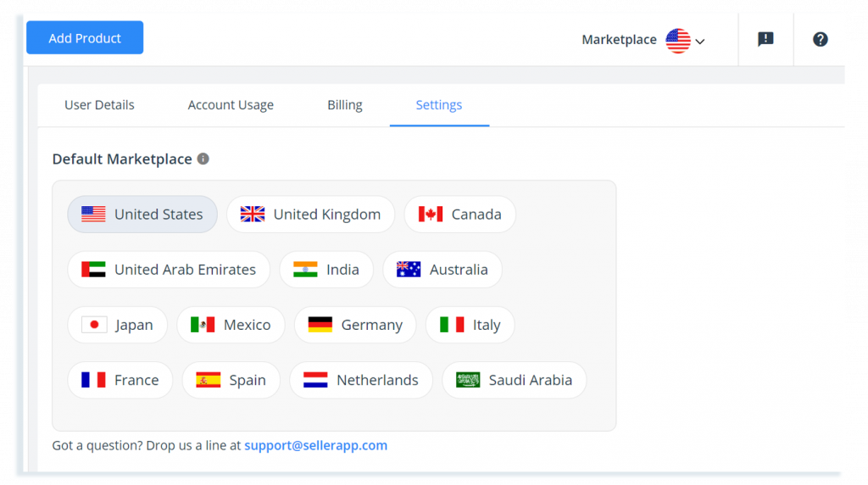Click the Add Product button
The height and width of the screenshot is (485, 868).
click(85, 37)
